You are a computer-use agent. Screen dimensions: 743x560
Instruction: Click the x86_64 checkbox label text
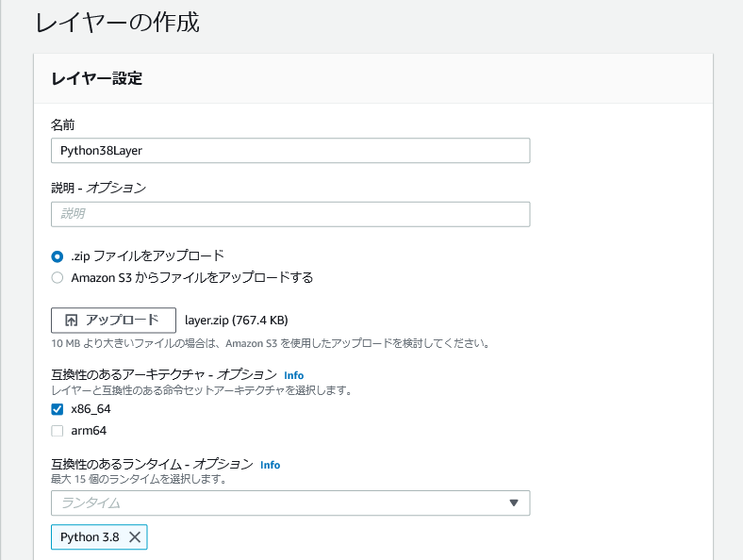pyautogui.click(x=91, y=409)
